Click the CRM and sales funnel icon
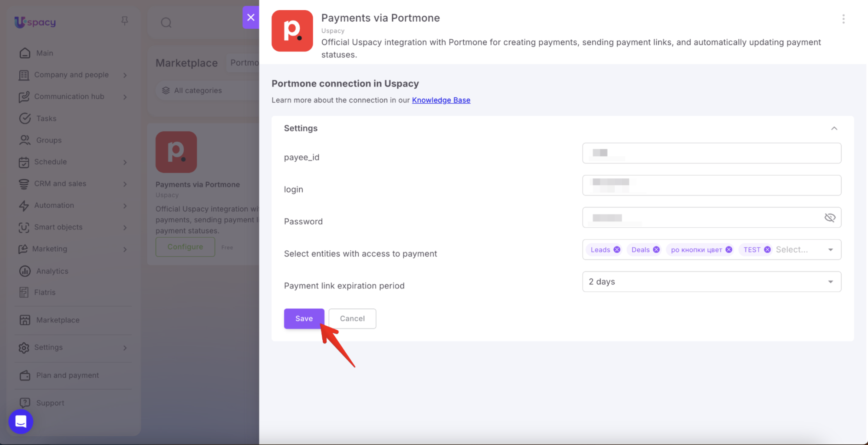 tap(24, 184)
